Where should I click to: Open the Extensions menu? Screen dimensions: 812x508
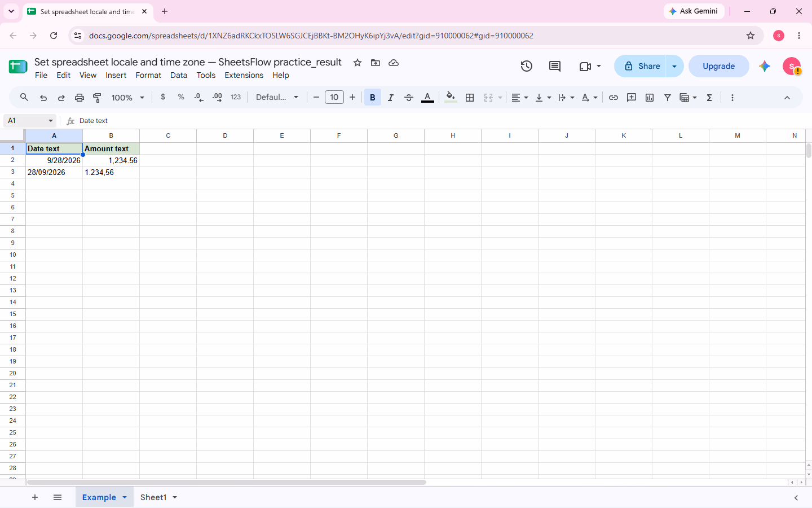click(x=244, y=75)
